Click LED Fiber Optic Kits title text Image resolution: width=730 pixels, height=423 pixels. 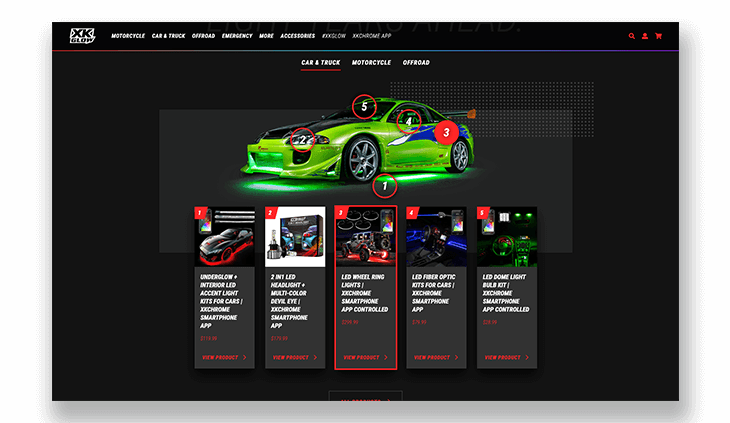433,293
